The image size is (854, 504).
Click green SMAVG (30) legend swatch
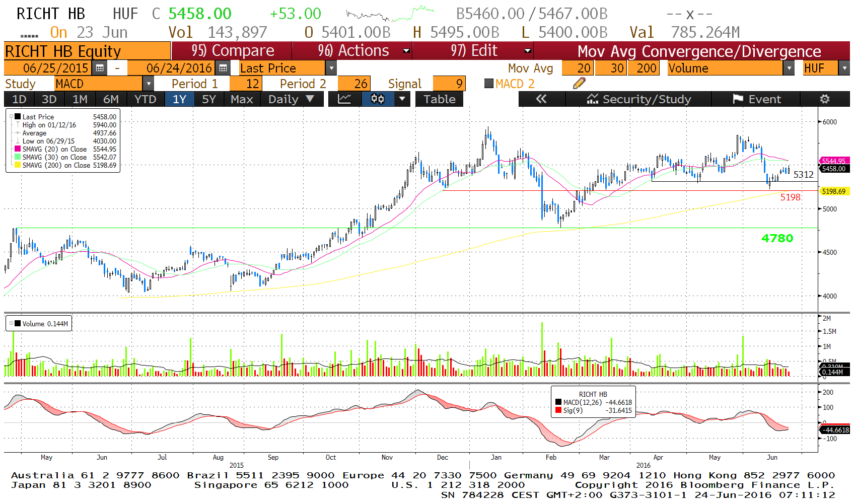18,157
